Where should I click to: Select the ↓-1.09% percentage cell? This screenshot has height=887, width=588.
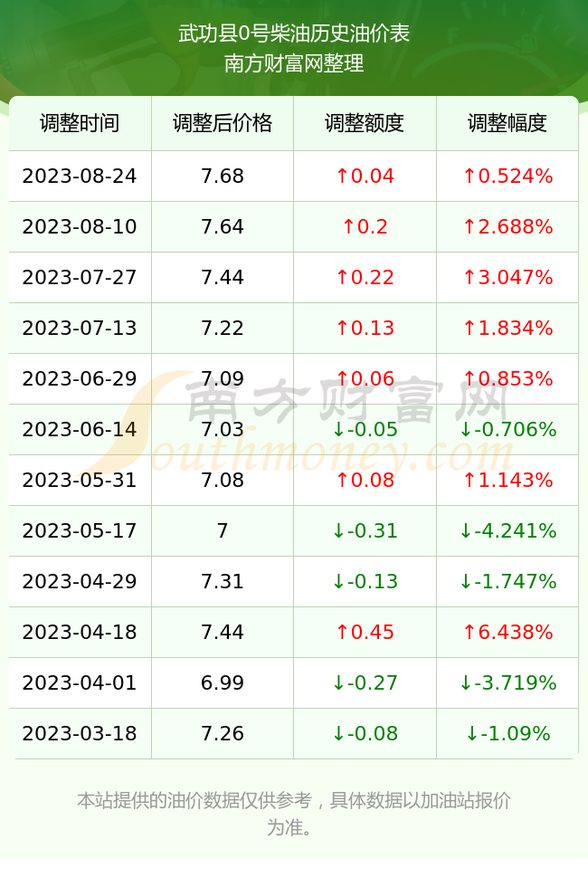coord(507,734)
